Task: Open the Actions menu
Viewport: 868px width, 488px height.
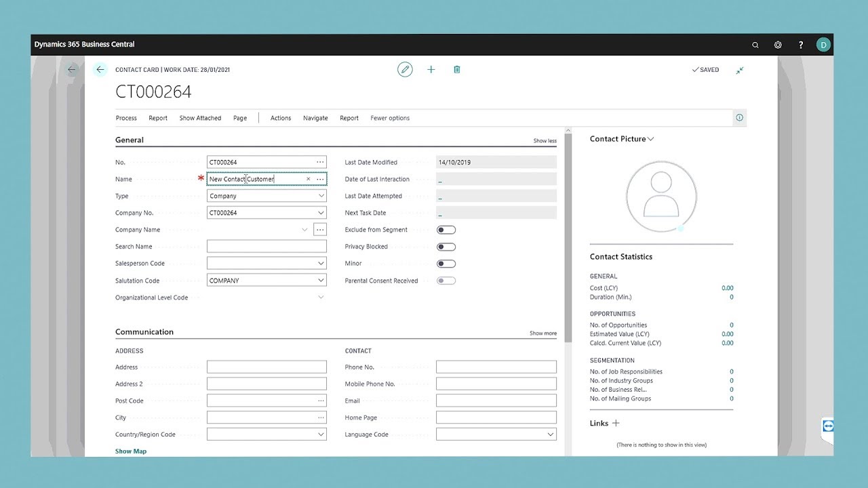Action: pos(281,118)
